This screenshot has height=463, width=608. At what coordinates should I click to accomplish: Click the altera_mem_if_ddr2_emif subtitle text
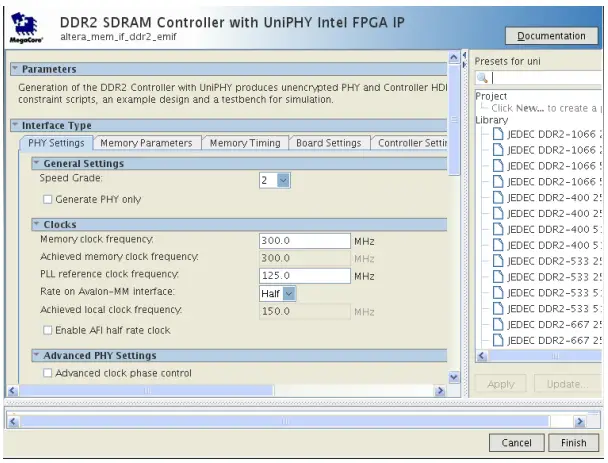pyautogui.click(x=118, y=37)
